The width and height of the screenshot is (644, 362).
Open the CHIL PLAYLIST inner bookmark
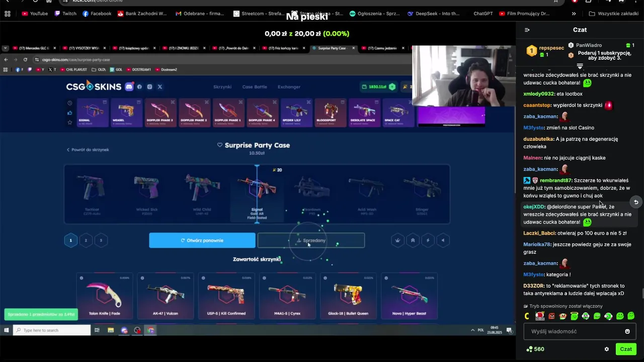click(x=74, y=69)
